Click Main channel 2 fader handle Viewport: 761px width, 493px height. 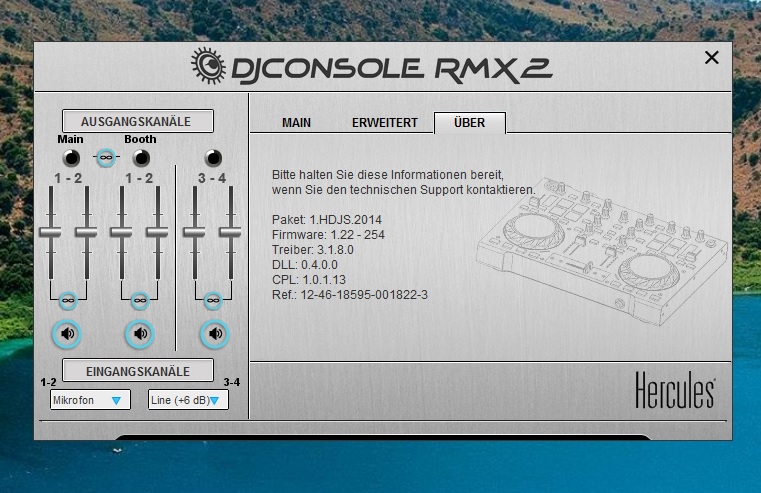(x=86, y=232)
